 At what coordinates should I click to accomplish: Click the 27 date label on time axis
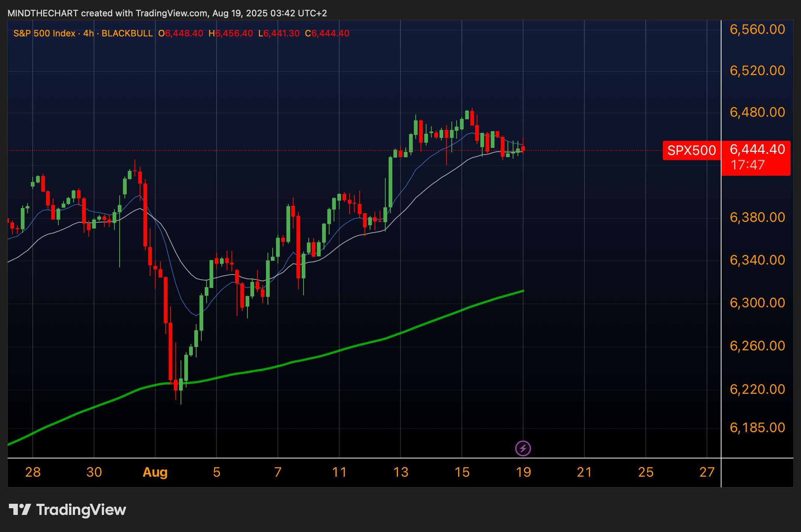coord(707,472)
